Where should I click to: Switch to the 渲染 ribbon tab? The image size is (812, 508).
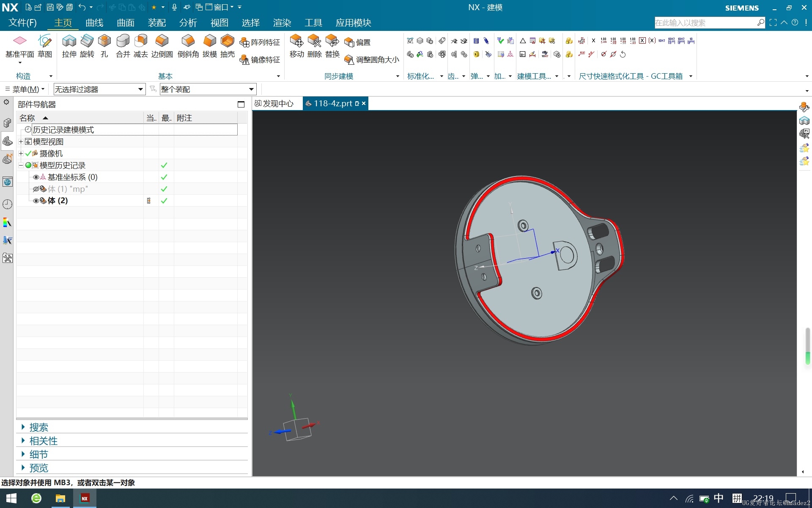pyautogui.click(x=282, y=22)
